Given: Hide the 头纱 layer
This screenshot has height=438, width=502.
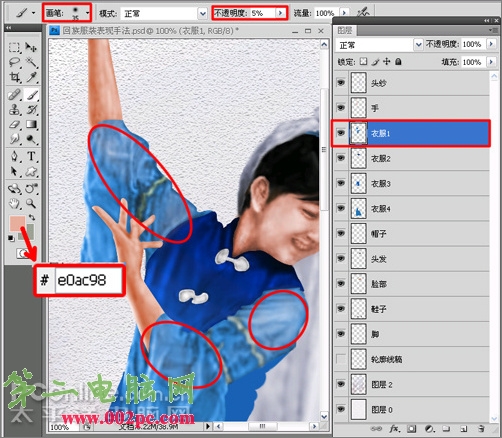Looking at the screenshot, I should click(341, 82).
